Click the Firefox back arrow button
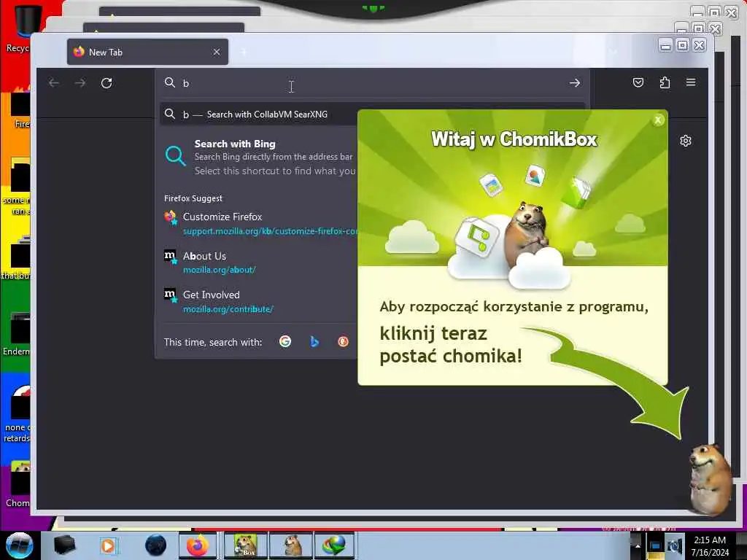Viewport: 747px width, 560px height. 54,83
